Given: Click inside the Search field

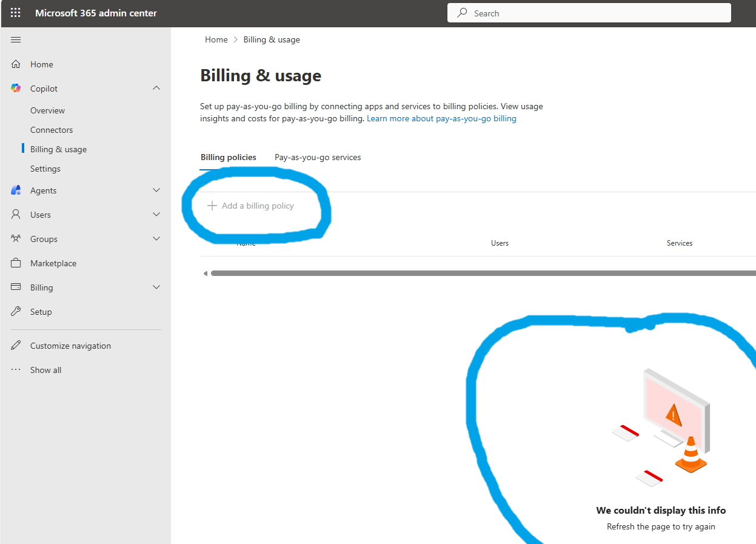Looking at the screenshot, I should 588,12.
